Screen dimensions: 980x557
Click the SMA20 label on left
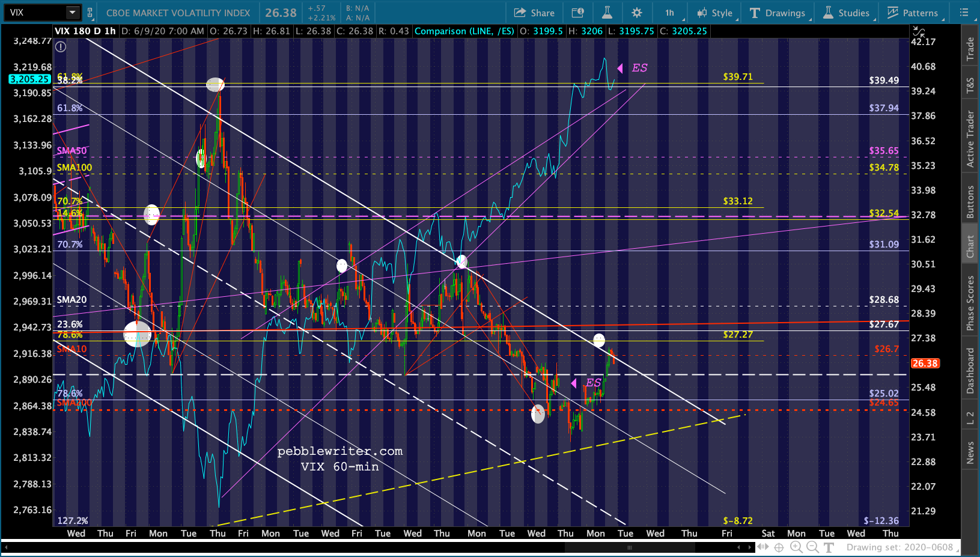pos(72,300)
